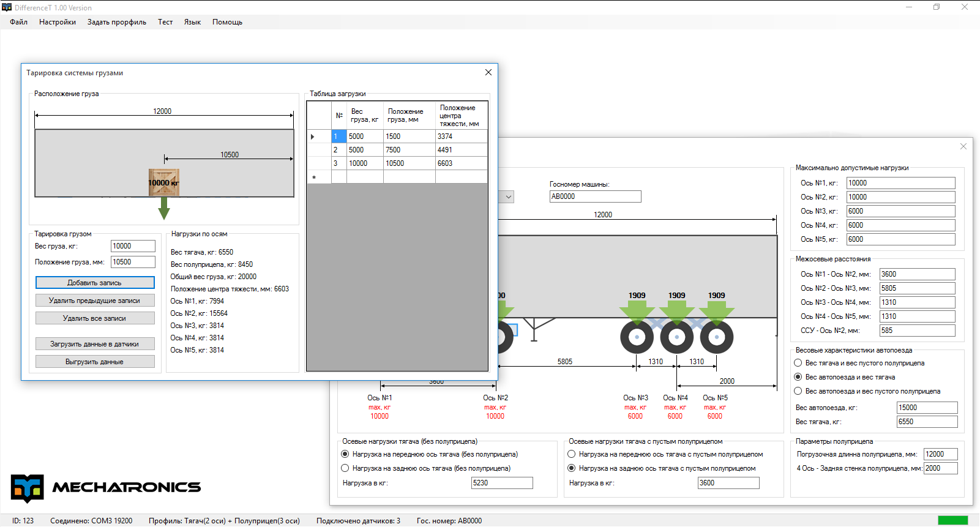The height and width of the screenshot is (527, 980).
Task: Click the 'Удалить все записи' button
Action: coord(95,318)
